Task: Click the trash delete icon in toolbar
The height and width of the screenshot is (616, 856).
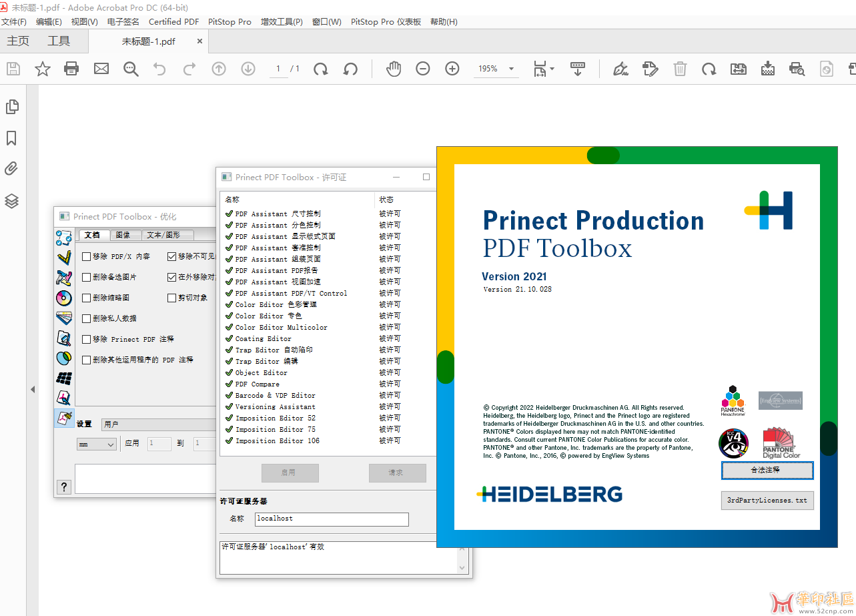Action: (x=680, y=69)
